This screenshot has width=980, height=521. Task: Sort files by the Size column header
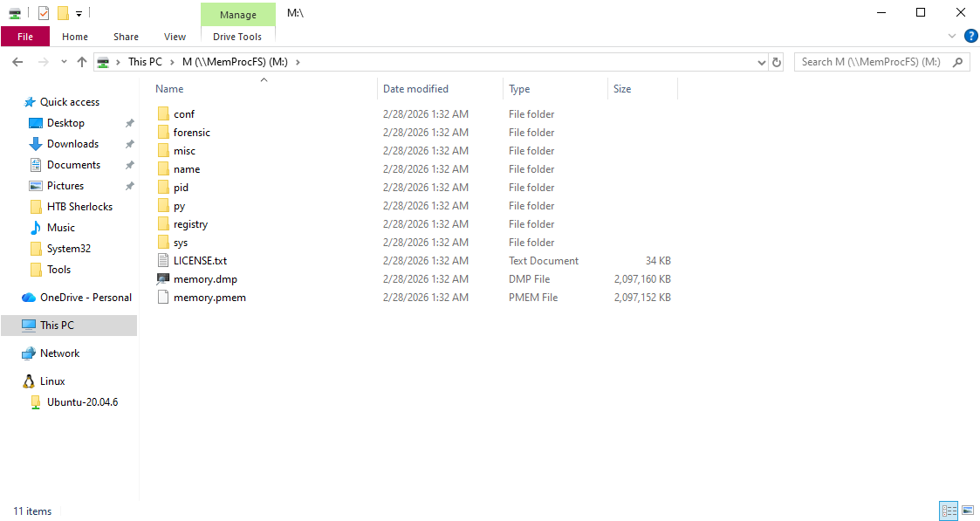coord(622,89)
